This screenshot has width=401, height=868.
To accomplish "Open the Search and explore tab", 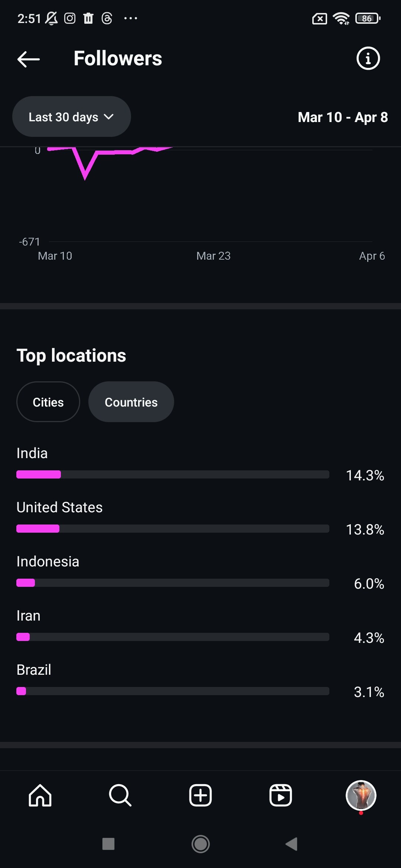I will point(120,795).
